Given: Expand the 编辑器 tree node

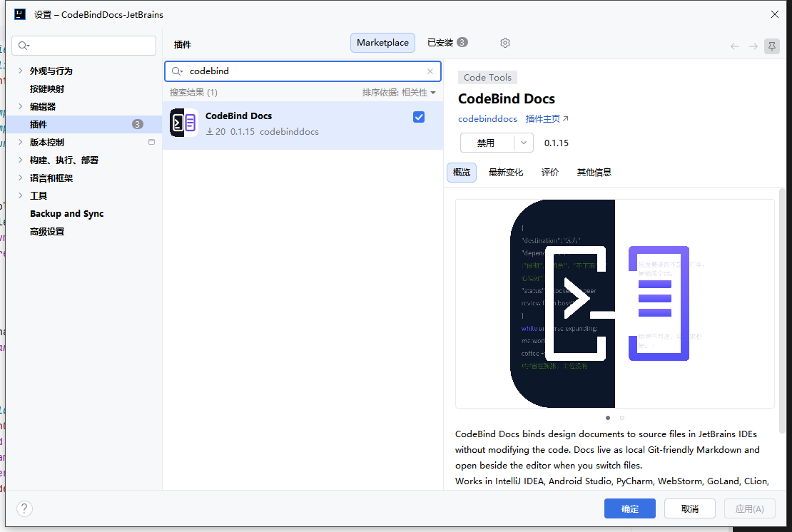Looking at the screenshot, I should pos(20,106).
